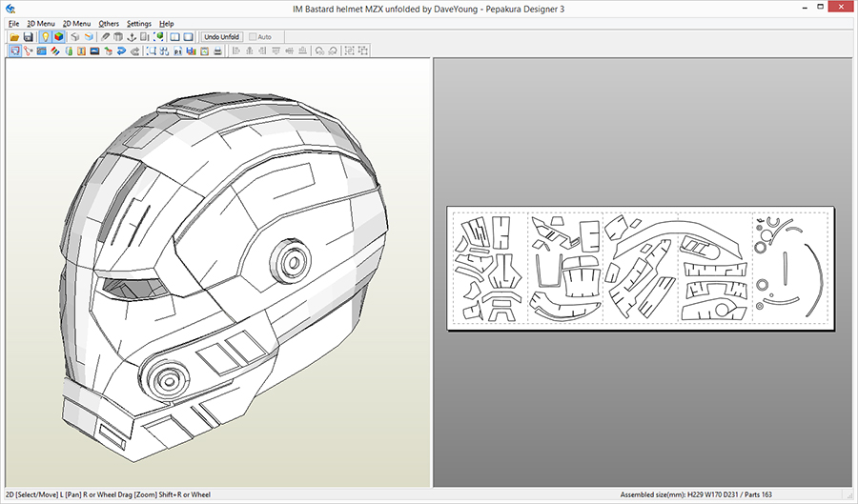
Task: Click the gray wireframe cube icon
Action: pyautogui.click(x=75, y=37)
